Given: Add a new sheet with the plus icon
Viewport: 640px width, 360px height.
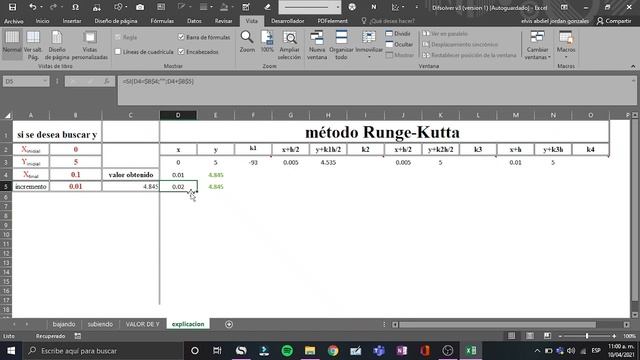Looking at the screenshot, I should (x=229, y=324).
